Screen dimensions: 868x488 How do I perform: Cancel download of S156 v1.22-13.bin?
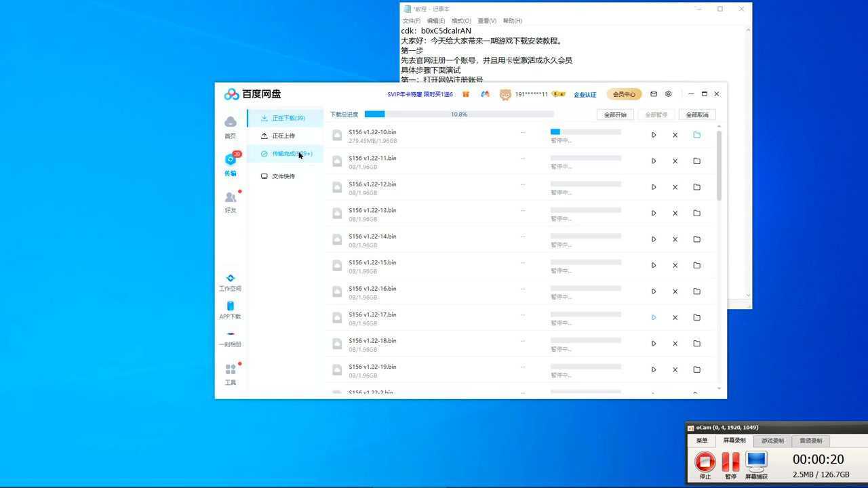tap(675, 213)
